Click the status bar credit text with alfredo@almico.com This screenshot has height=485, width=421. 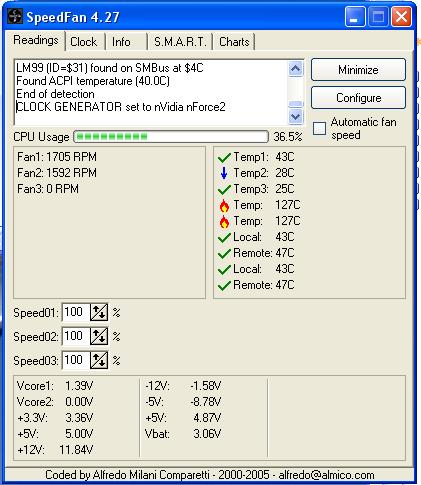click(210, 475)
